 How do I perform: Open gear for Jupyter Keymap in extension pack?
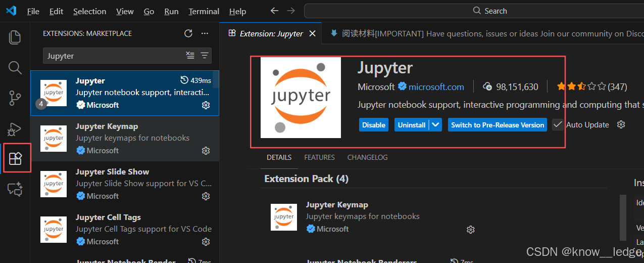(x=471, y=230)
